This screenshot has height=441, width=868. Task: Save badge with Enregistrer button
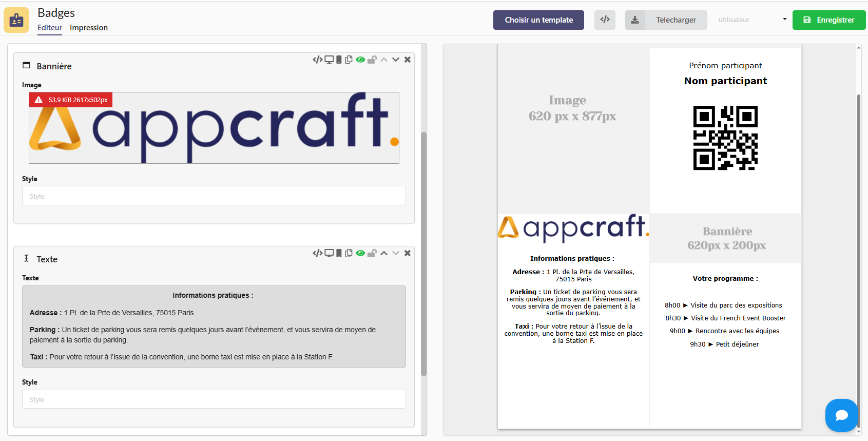[x=829, y=20]
